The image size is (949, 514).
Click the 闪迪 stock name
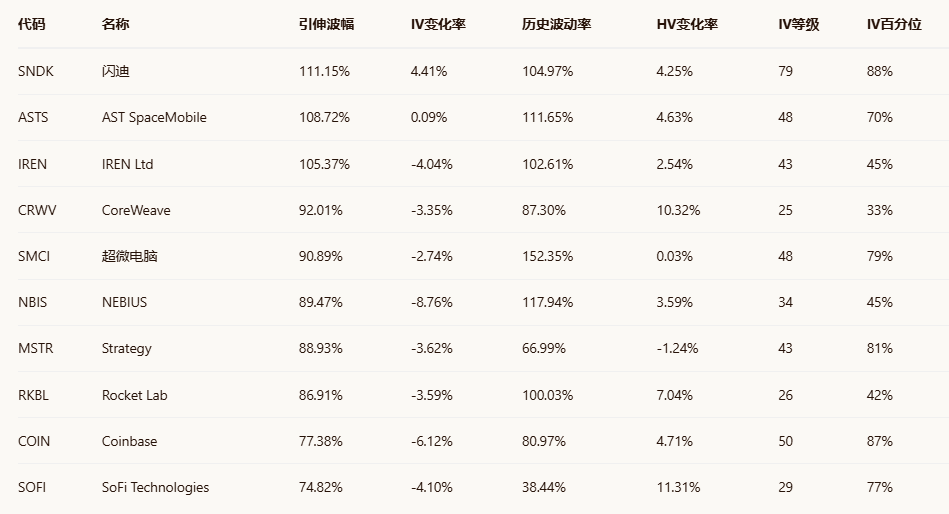pos(116,71)
